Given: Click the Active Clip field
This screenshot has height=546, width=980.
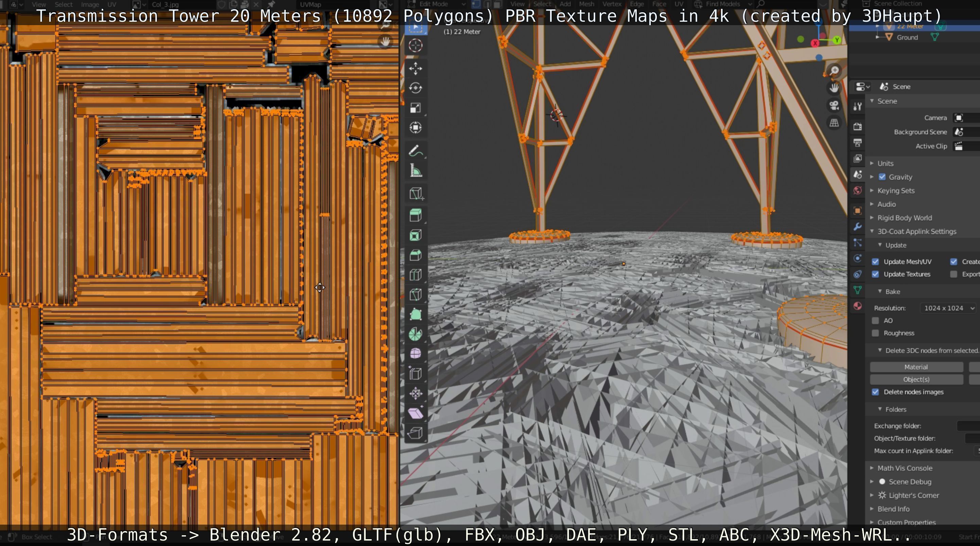Looking at the screenshot, I should (x=966, y=146).
